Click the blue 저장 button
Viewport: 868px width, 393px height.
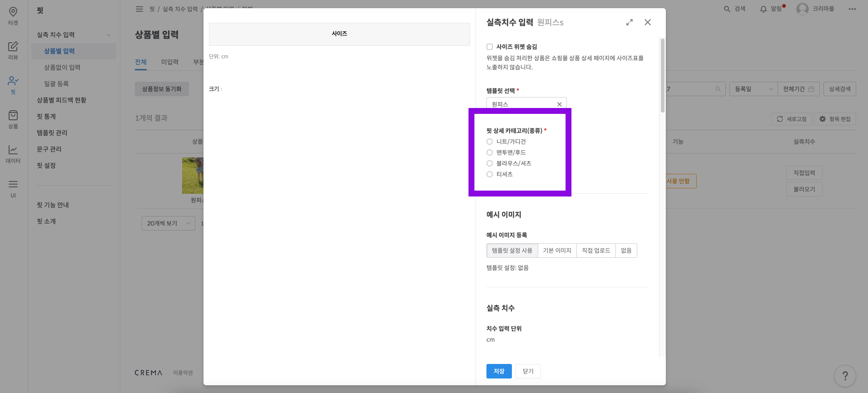click(x=499, y=371)
